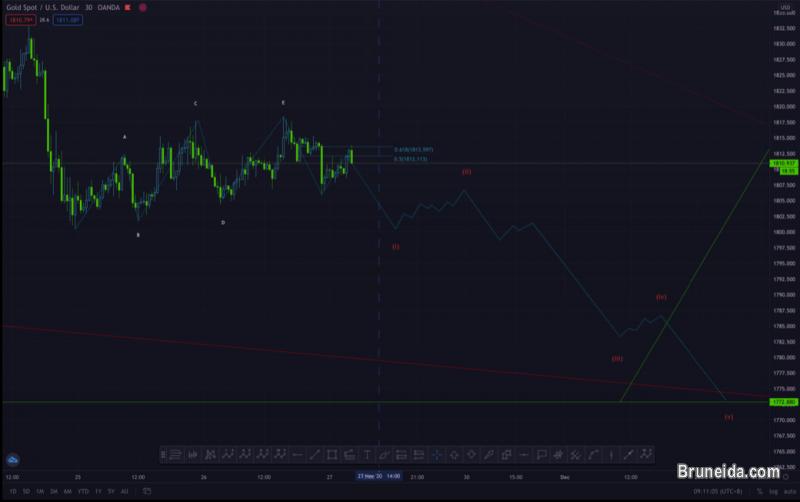The height and width of the screenshot is (502, 800).
Task: Set time range to 5Y
Action: pos(111,492)
